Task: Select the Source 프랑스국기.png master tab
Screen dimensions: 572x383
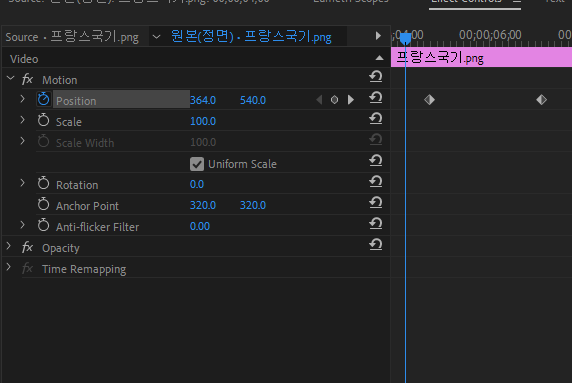Action: 72,37
